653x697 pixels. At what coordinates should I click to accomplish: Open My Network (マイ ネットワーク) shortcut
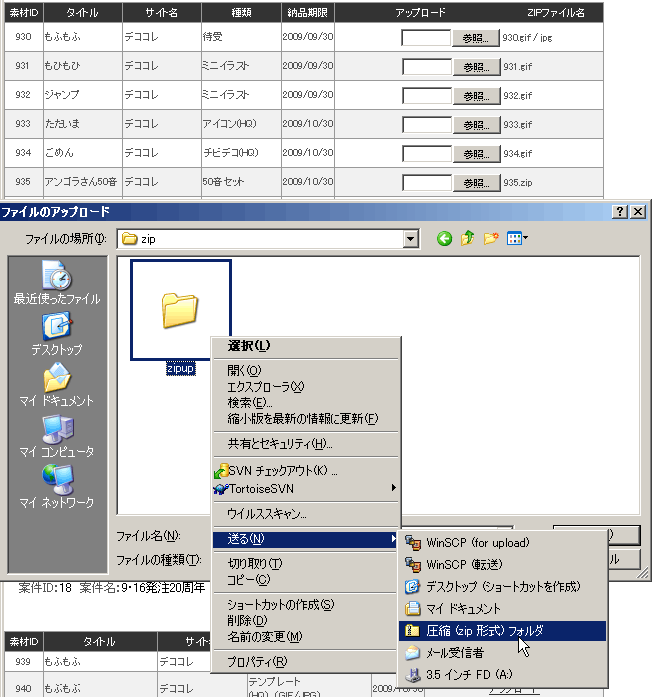click(56, 486)
